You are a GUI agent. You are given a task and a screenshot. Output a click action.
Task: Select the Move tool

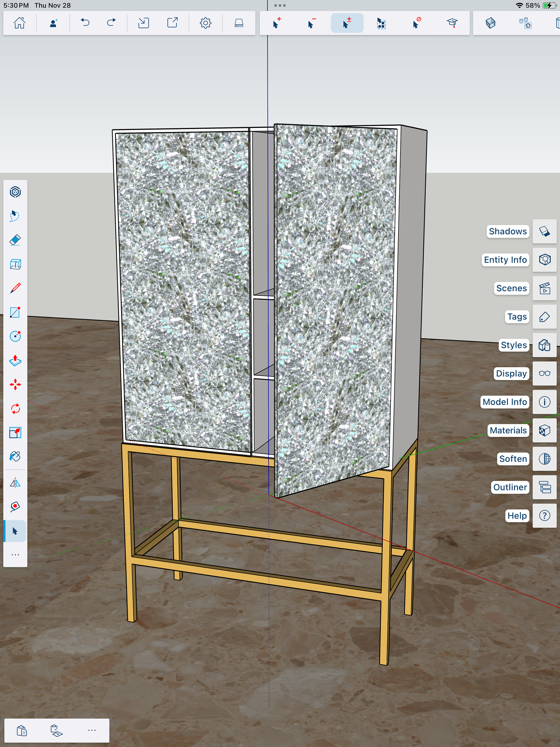[15, 384]
